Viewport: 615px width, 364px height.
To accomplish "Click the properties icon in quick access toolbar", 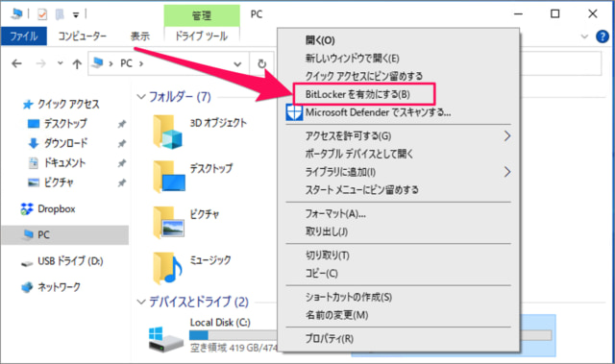I will coord(42,14).
